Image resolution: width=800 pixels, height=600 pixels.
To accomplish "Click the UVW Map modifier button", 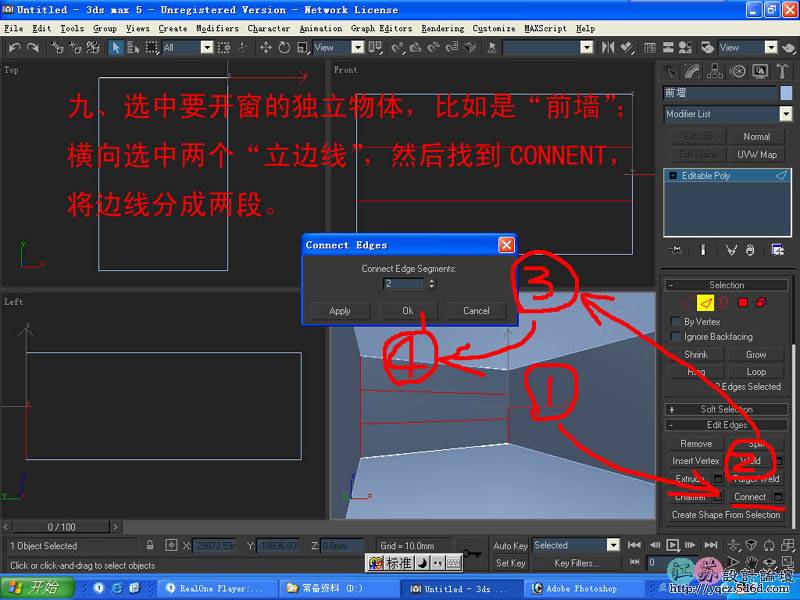I will (x=757, y=154).
